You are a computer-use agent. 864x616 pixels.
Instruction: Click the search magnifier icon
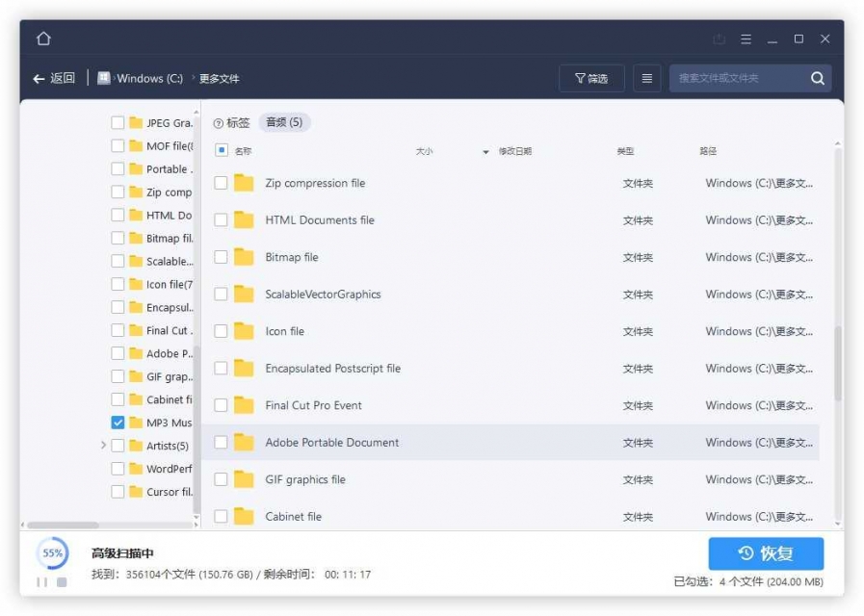pyautogui.click(x=817, y=78)
